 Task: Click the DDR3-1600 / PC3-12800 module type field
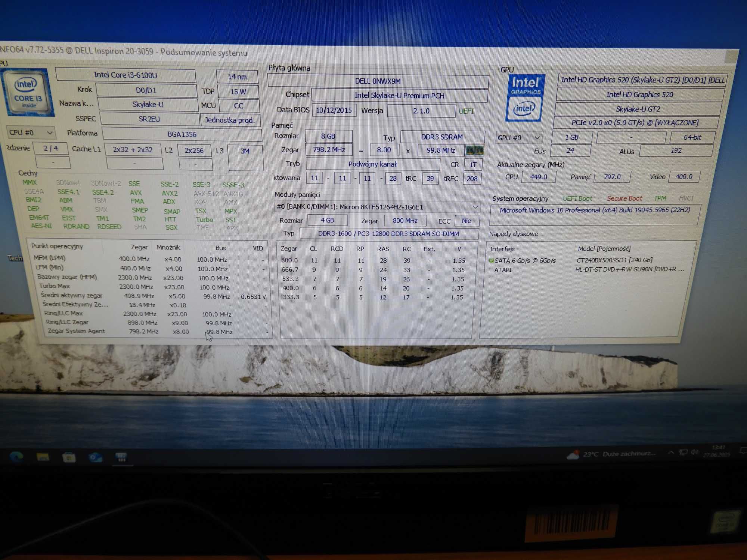coord(388,234)
